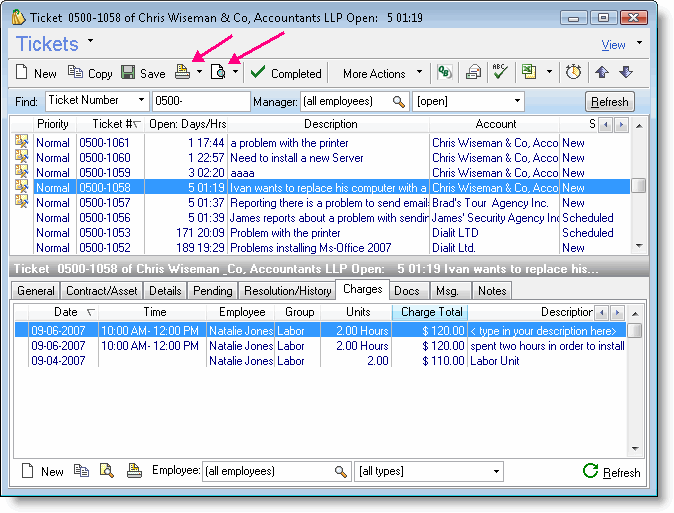
Task: Go to next ticket with down arrow
Action: point(625,73)
